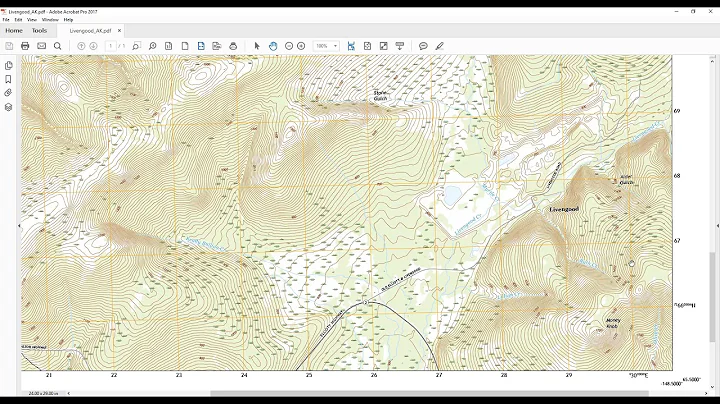Click the horizontal scrollbar right arrow
This screenshot has height=404, width=720.
tap(706, 393)
